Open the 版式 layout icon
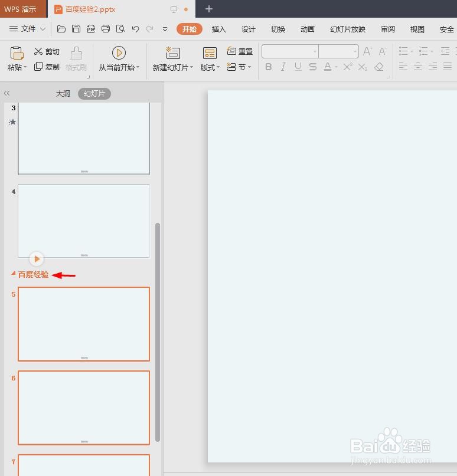Screen dimensions: 457x476 click(210, 53)
